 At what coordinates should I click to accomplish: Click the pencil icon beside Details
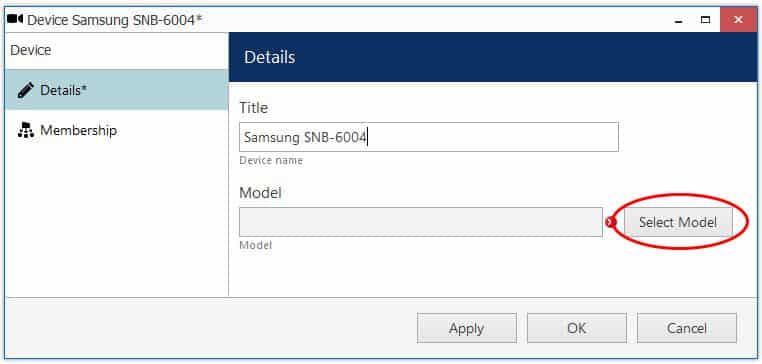tap(25, 90)
